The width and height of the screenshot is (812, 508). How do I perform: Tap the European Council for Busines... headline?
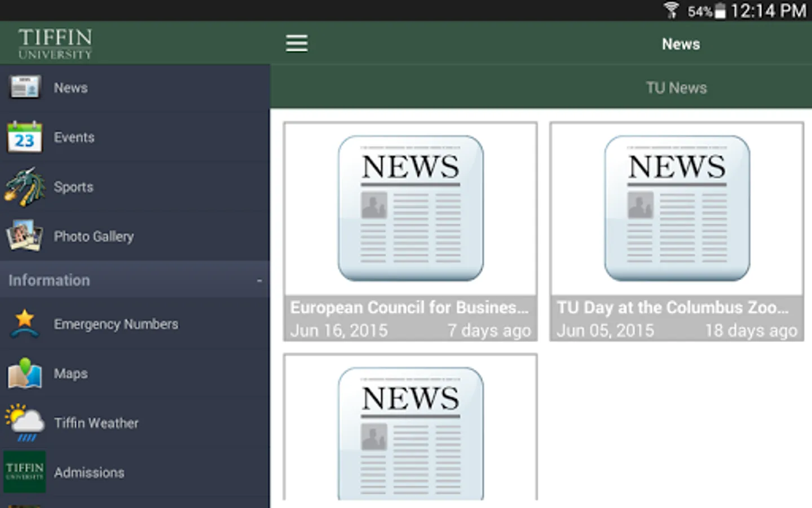click(409, 307)
